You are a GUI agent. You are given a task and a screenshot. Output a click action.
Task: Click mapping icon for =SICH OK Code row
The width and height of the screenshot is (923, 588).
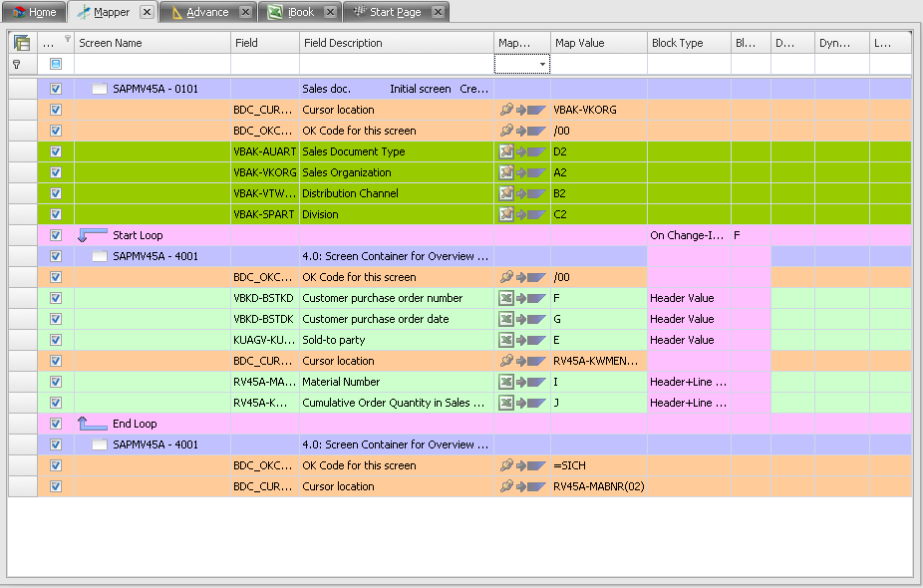point(522,465)
